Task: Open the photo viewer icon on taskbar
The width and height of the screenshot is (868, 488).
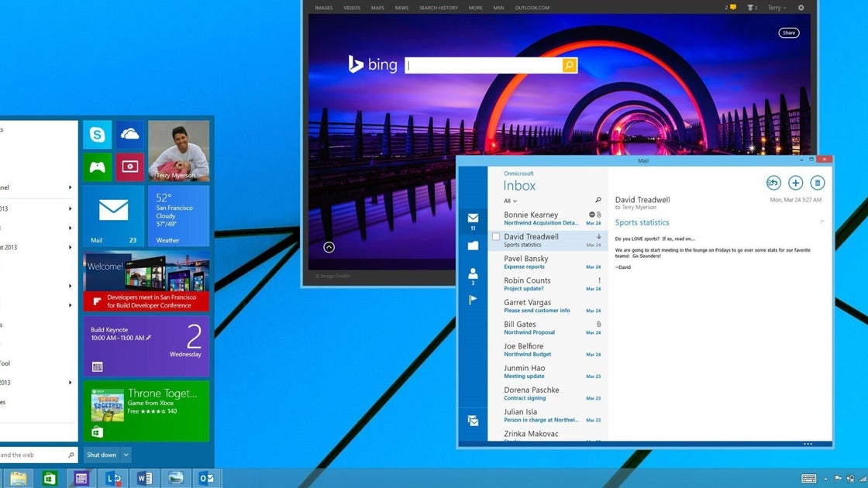Action: click(176, 478)
